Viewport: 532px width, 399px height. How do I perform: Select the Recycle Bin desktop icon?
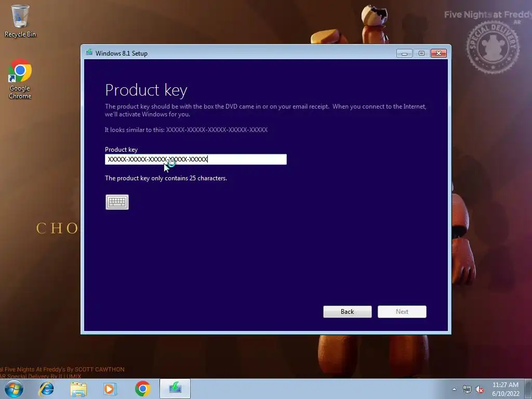(x=20, y=21)
